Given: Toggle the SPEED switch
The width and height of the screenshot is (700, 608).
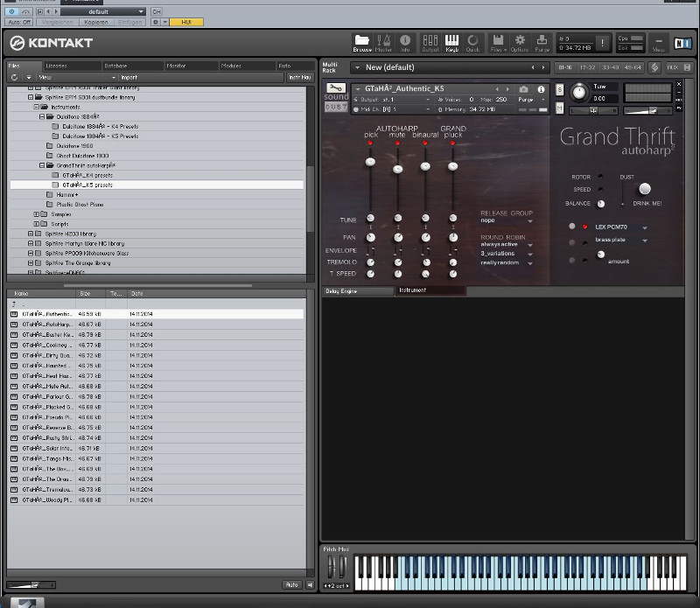Looking at the screenshot, I should click(601, 189).
